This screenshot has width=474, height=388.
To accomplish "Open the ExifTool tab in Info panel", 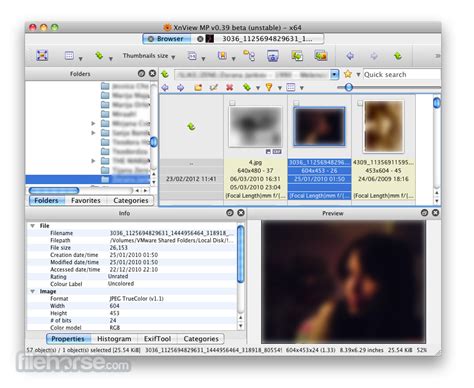I will 157,339.
